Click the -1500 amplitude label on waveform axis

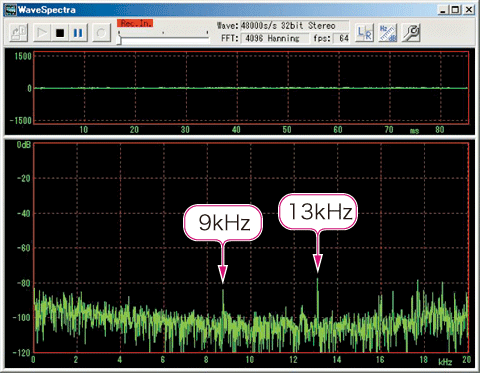pos(21,120)
